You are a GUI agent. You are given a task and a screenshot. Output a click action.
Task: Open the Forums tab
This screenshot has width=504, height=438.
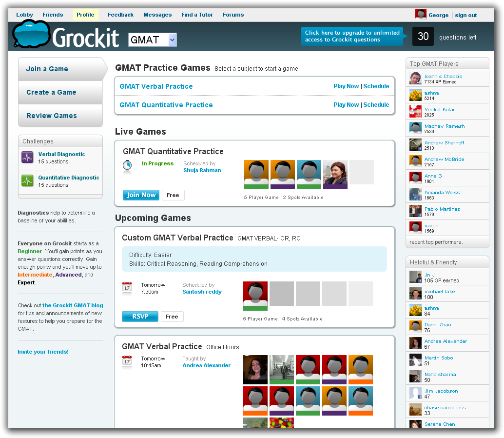click(x=233, y=15)
